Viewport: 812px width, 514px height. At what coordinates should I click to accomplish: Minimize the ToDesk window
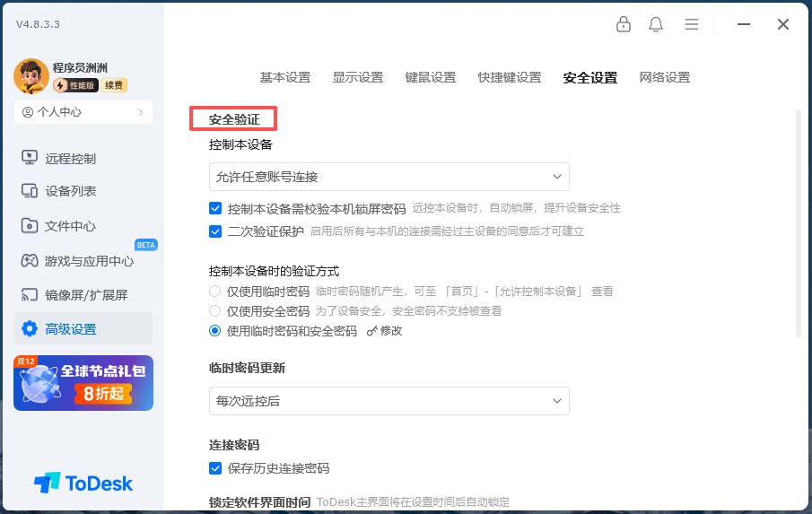click(744, 24)
